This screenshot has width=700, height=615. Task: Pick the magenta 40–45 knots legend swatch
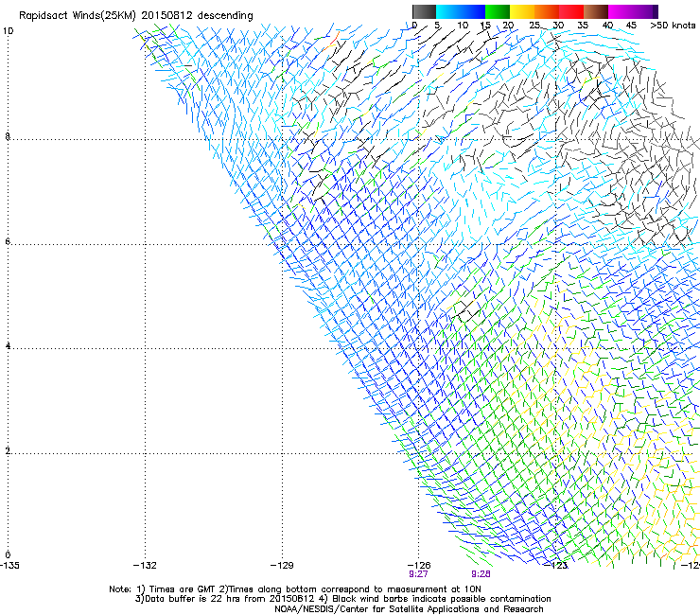[x=621, y=11]
